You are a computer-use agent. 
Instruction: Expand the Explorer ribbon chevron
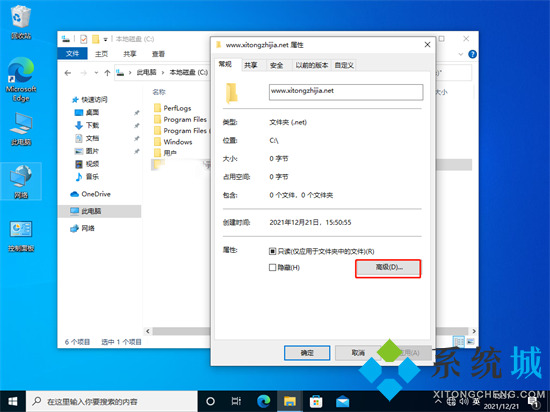461,54
